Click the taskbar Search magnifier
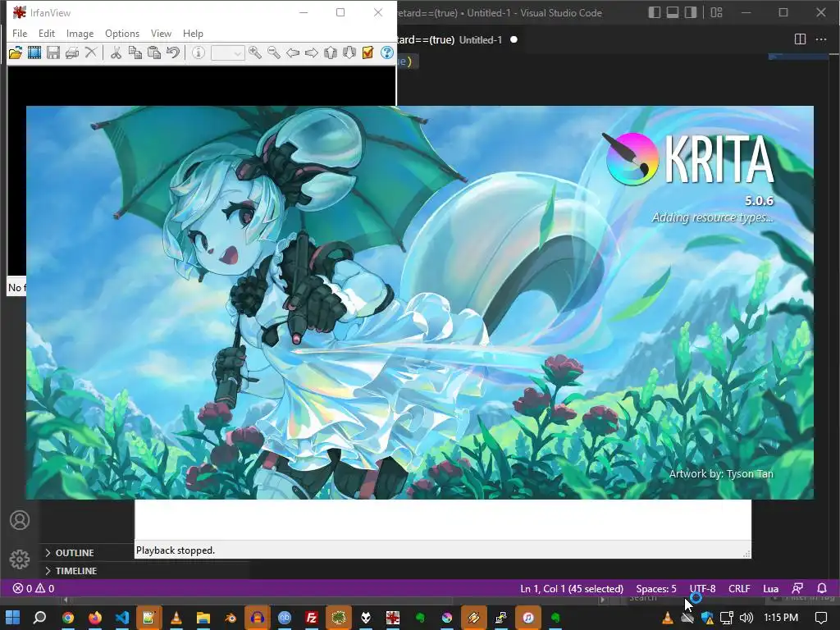Viewport: 840px width, 630px height. (x=39, y=618)
